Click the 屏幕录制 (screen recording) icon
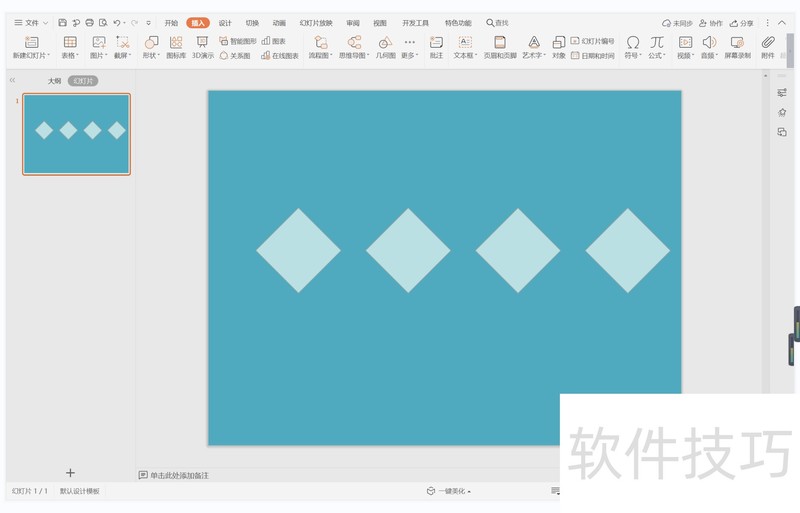 tap(737, 46)
